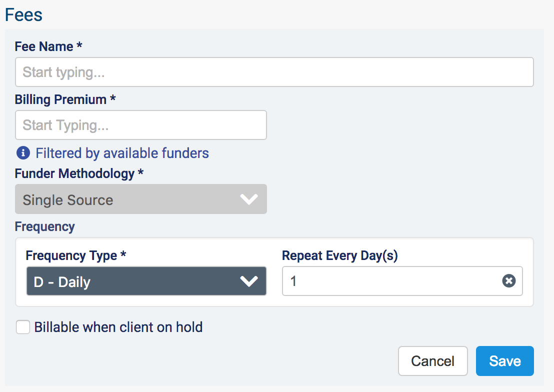The image size is (554, 392).
Task: Click into the Billing Premium input
Action: tap(140, 125)
